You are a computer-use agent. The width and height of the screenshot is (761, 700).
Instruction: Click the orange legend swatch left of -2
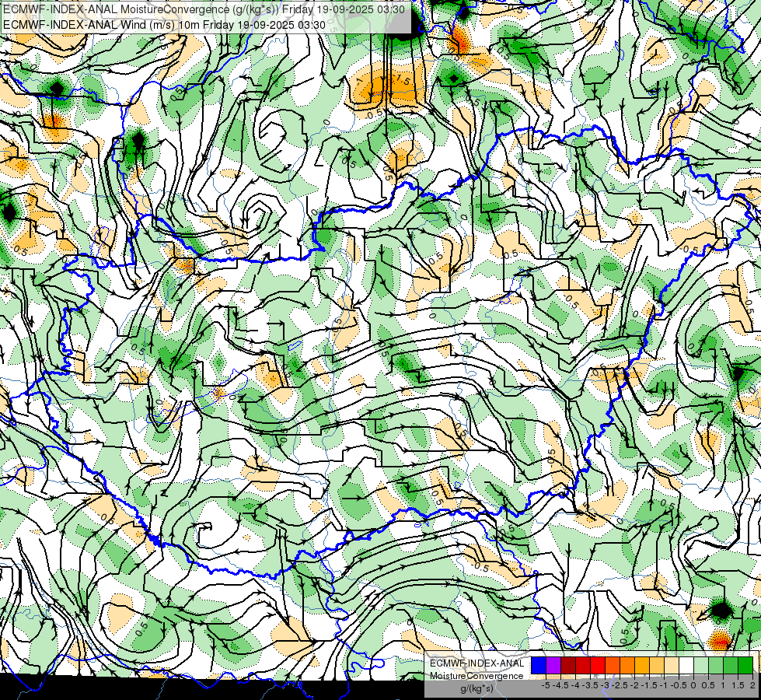(627, 665)
